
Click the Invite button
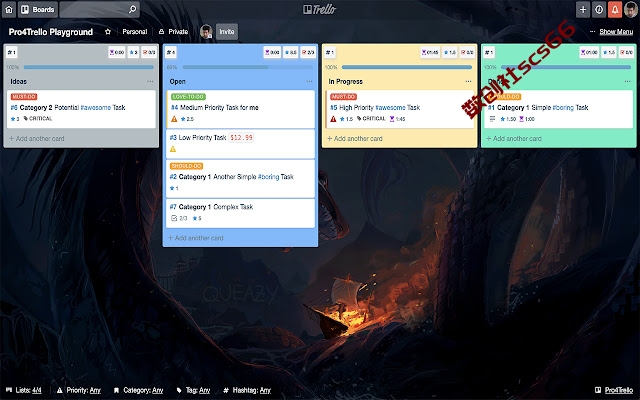(227, 31)
